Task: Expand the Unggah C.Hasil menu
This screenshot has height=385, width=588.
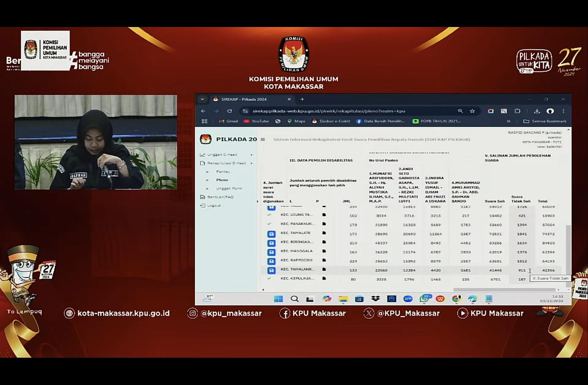Action: pos(222,155)
